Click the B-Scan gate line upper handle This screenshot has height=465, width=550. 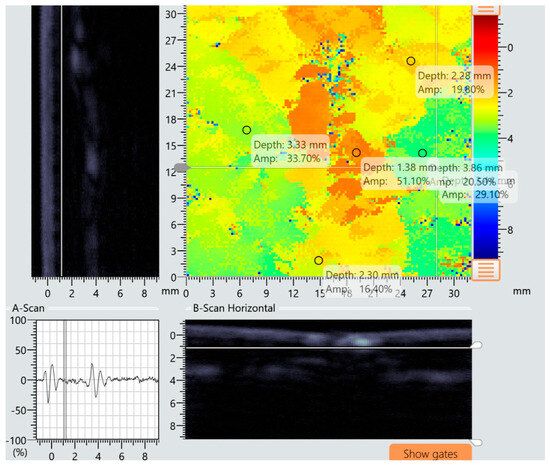477,345
